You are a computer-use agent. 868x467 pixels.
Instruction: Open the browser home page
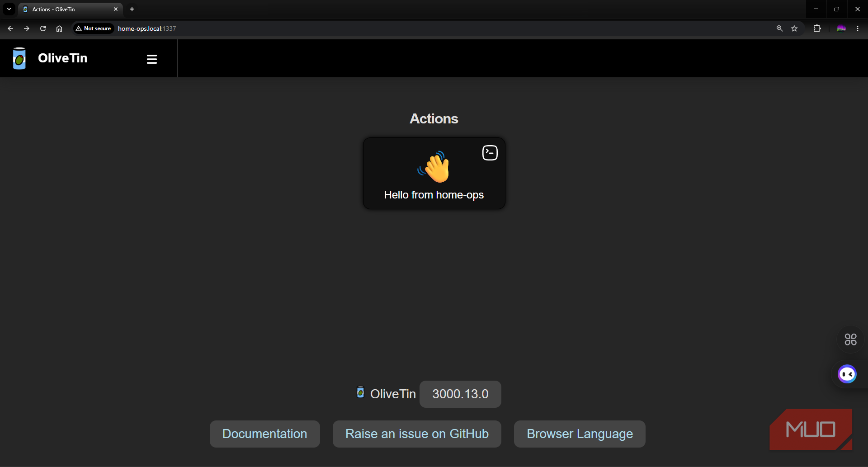[x=59, y=28]
